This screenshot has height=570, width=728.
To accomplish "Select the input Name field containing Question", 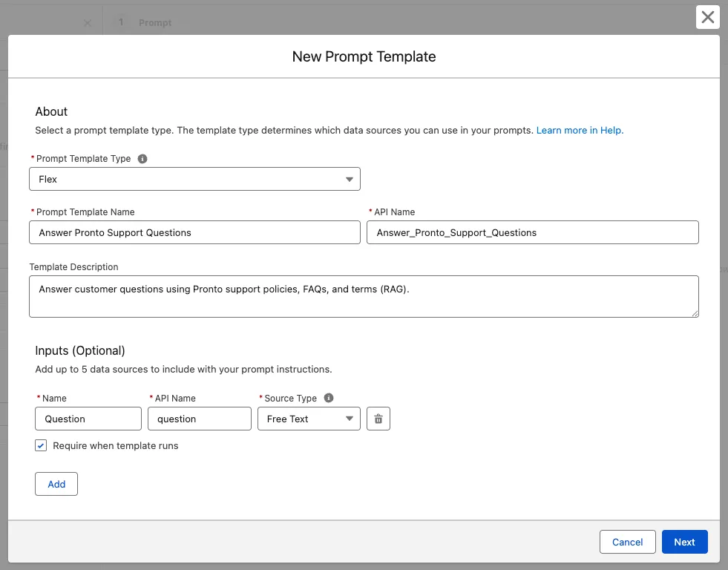I will 88,419.
